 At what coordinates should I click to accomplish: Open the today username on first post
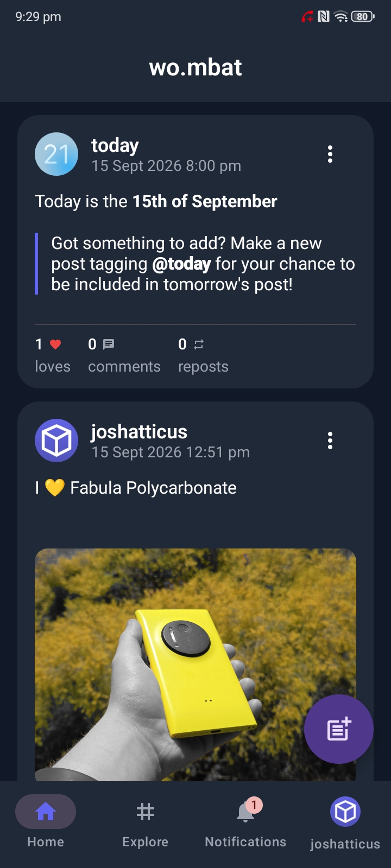(115, 145)
